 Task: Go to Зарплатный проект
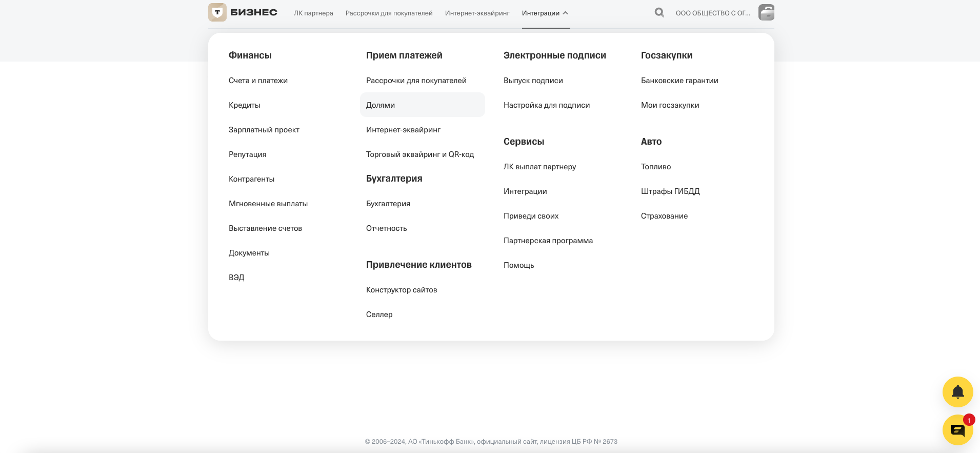pyautogui.click(x=264, y=130)
